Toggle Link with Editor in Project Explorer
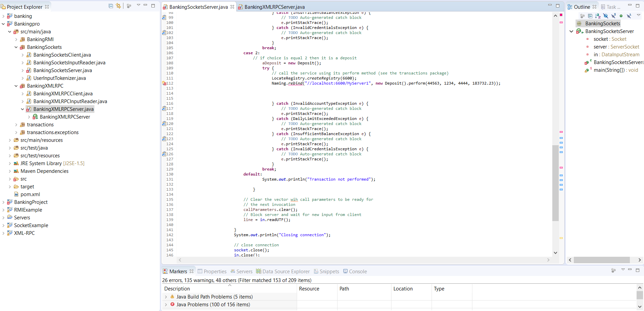Screen dimensions: 644x311 (118, 6)
